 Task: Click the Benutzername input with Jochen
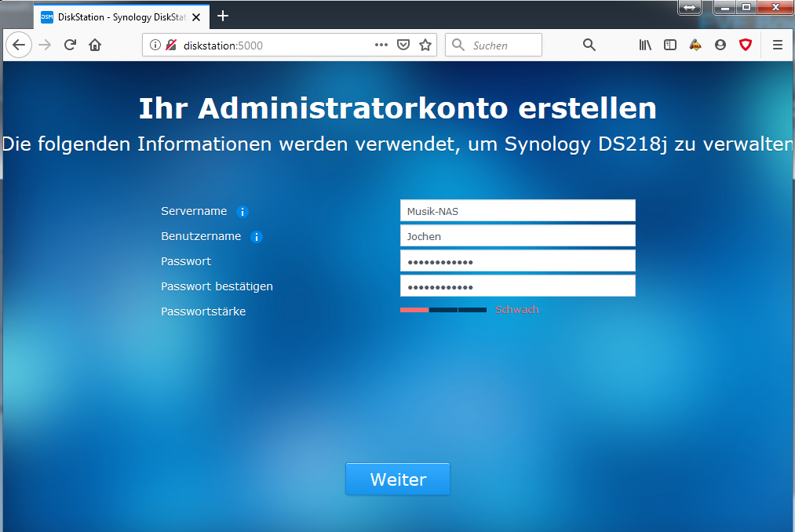518,236
